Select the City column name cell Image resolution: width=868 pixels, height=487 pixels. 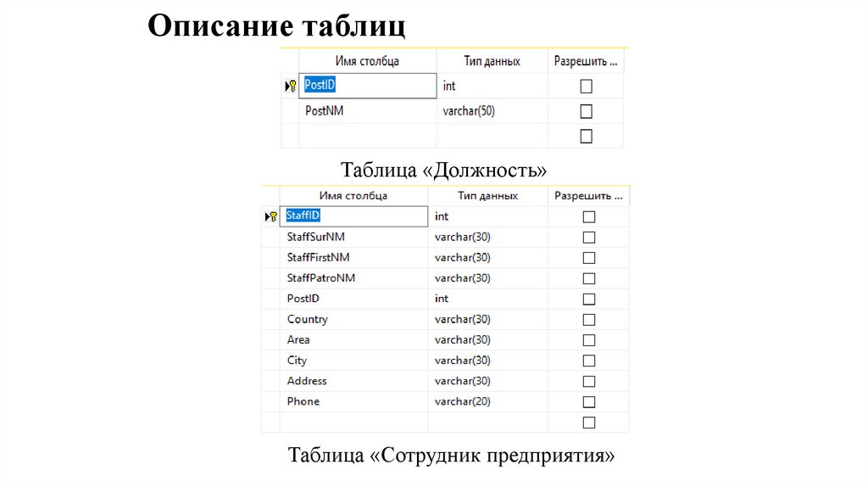[x=353, y=360]
